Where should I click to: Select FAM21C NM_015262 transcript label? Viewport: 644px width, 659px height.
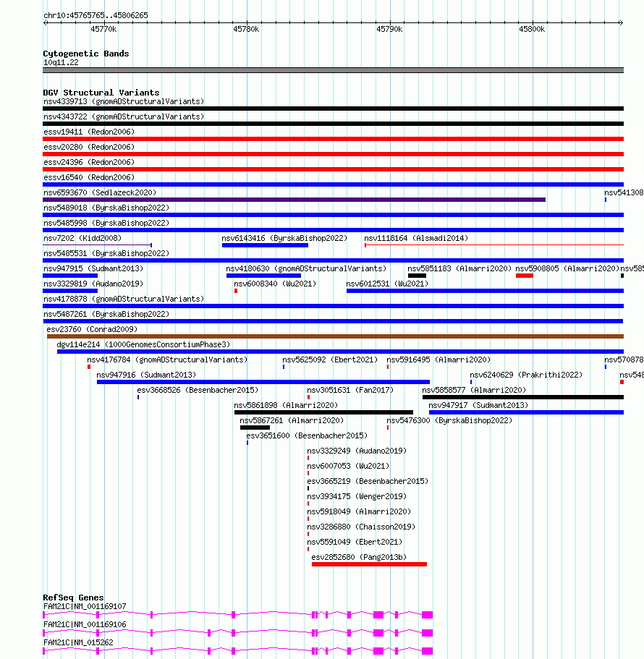78,642
